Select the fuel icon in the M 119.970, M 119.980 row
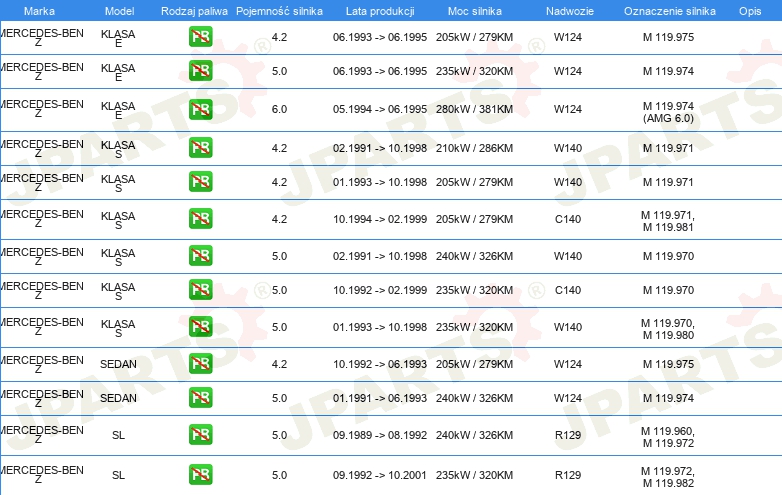 (x=200, y=327)
